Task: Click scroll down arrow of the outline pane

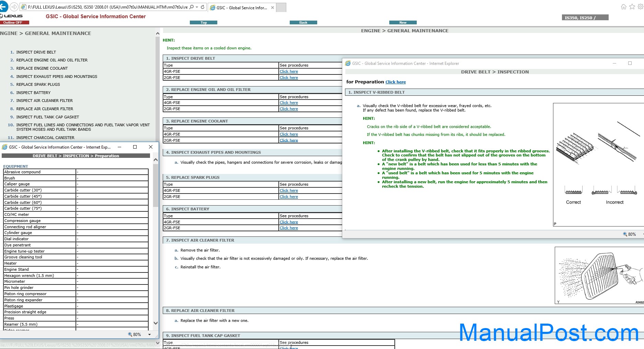Action: click(x=158, y=342)
